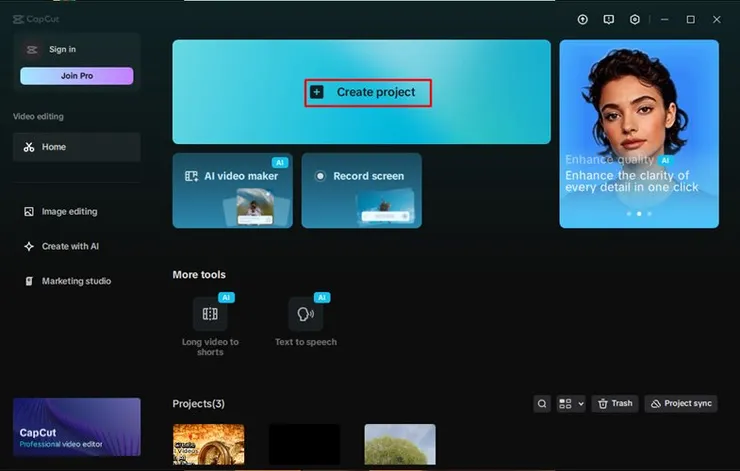Open the Trash button

(x=615, y=404)
